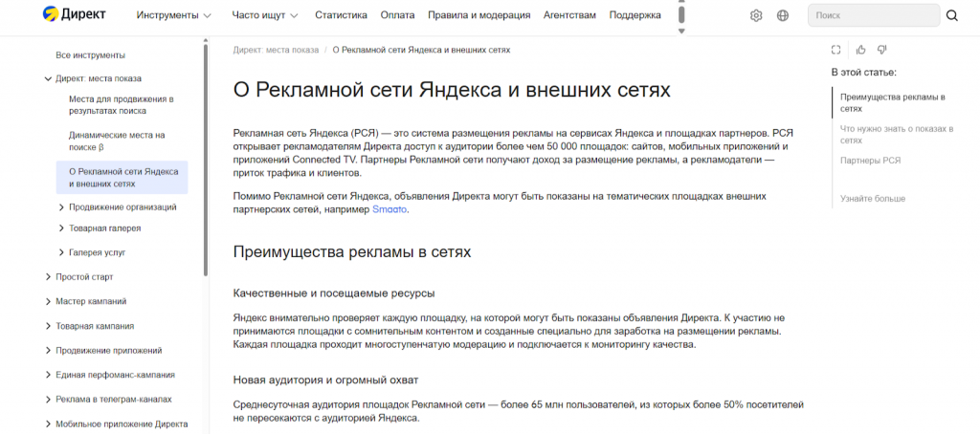Click the page title heading
Screen dimensions: 980x434
(x=452, y=89)
